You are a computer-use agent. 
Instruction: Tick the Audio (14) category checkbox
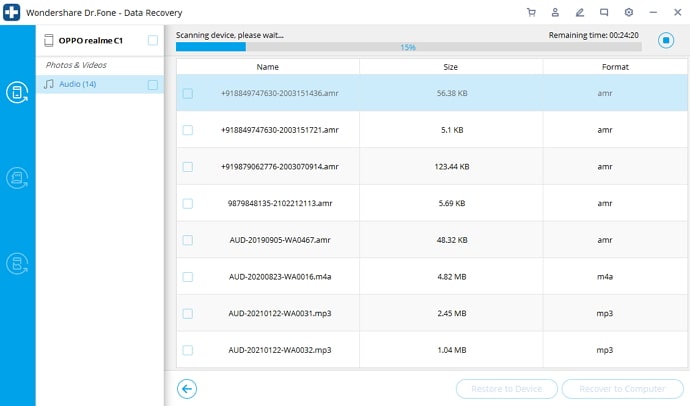tap(153, 84)
